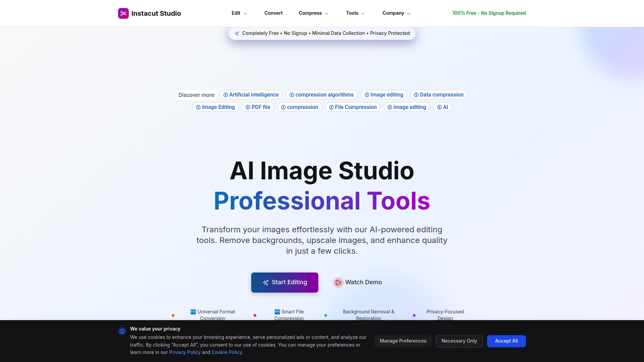Click the plus icon on Data compression tag
This screenshot has width=644, height=362.
[416, 95]
